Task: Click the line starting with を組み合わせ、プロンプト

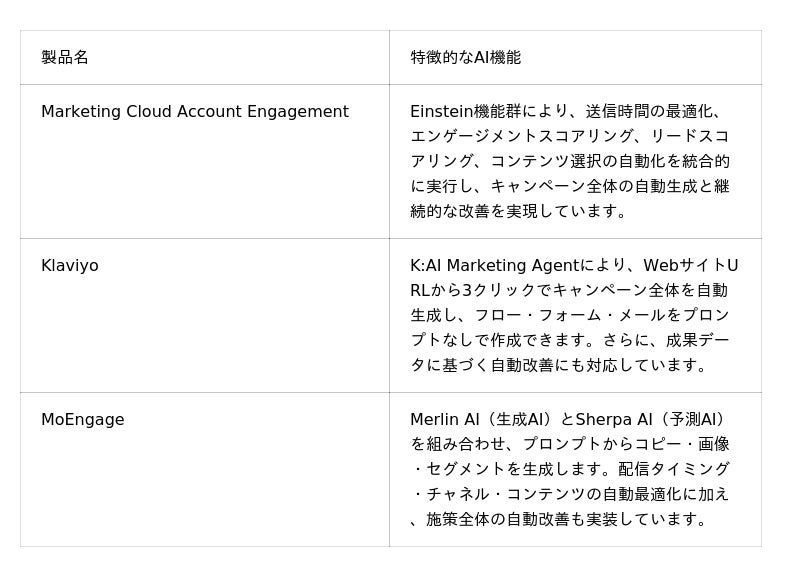Action: 569,444
